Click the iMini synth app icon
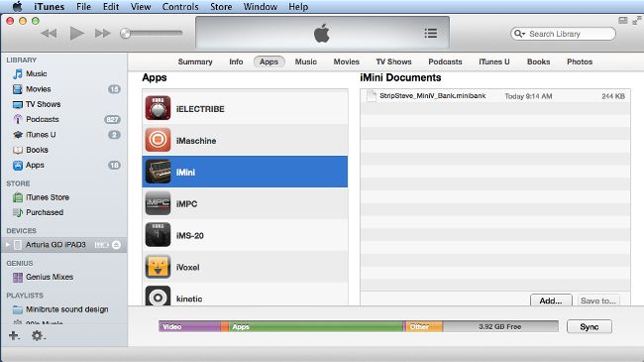The height and width of the screenshot is (362, 644). point(158,172)
